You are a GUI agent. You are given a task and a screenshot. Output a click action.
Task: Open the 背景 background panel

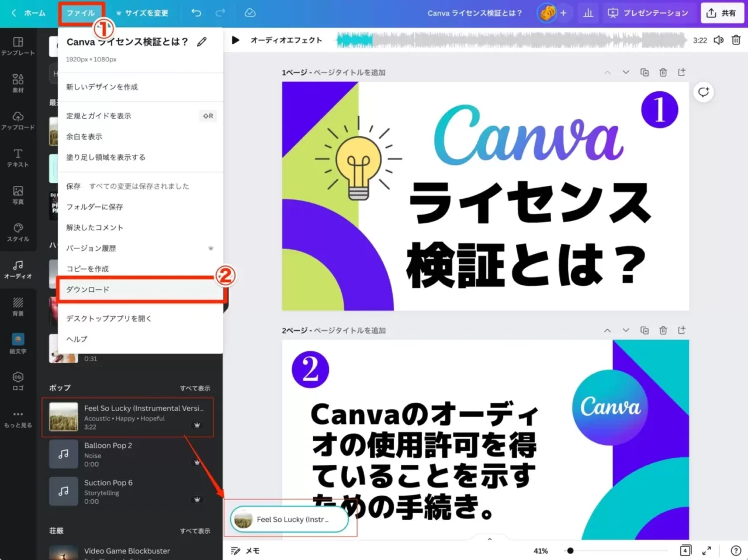[x=18, y=307]
